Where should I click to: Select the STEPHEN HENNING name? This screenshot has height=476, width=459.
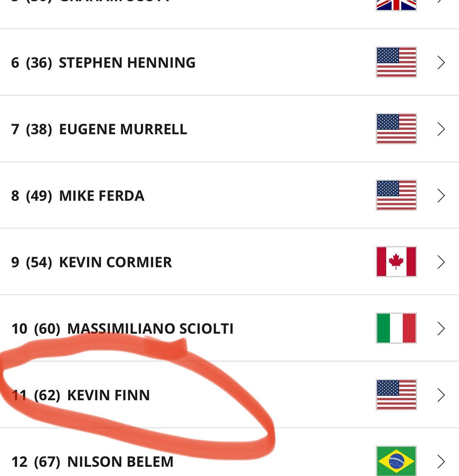coord(127,63)
